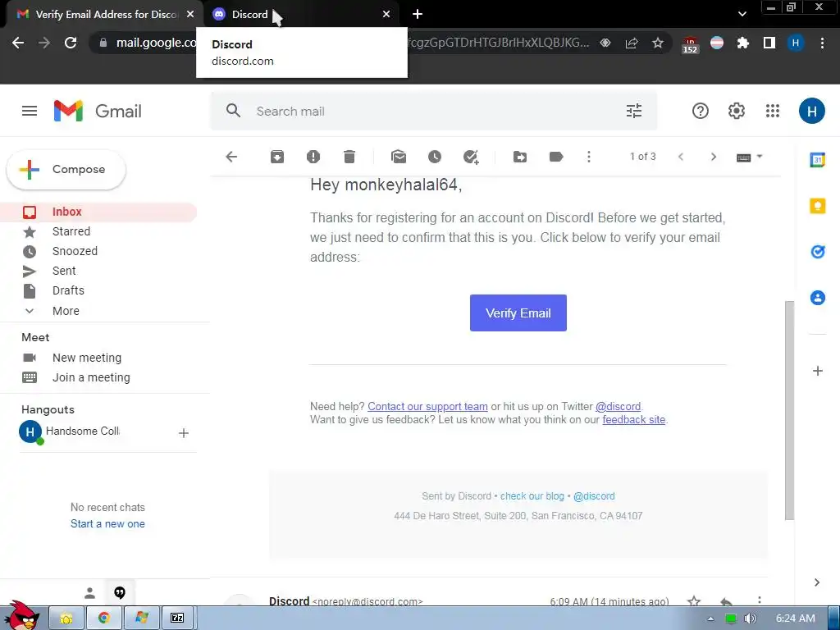840x630 pixels.
Task: Open Chrome extensions puzzle icon
Action: click(x=742, y=43)
